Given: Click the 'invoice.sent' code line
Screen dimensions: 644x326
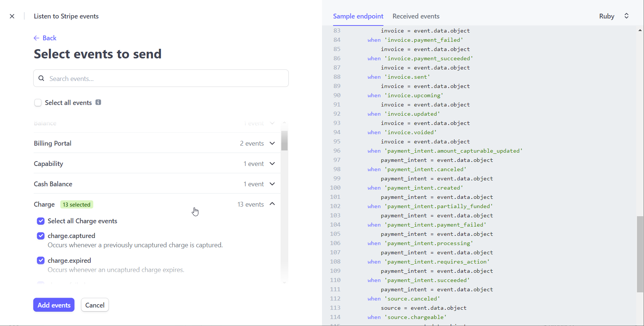Looking at the screenshot, I should click(x=399, y=77).
